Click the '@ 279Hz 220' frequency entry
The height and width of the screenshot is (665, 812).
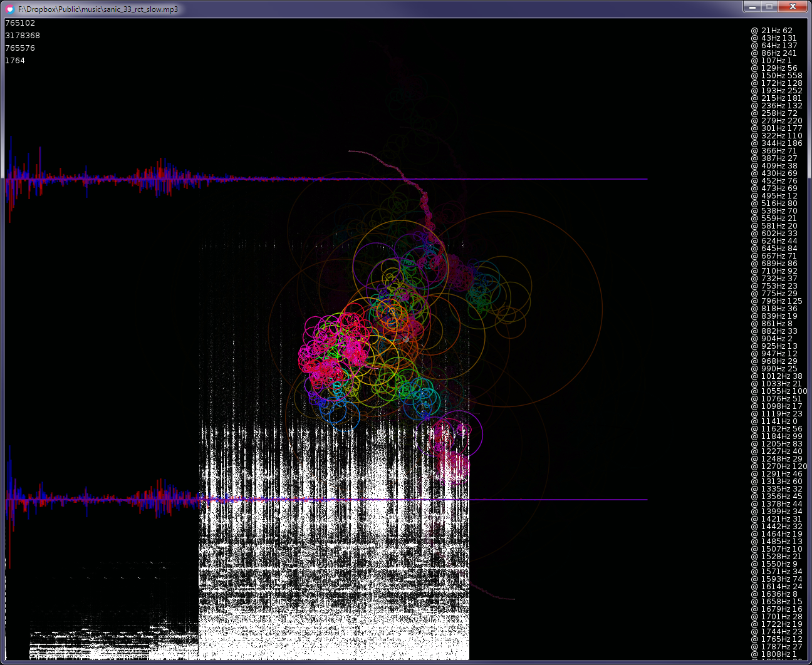(777, 121)
